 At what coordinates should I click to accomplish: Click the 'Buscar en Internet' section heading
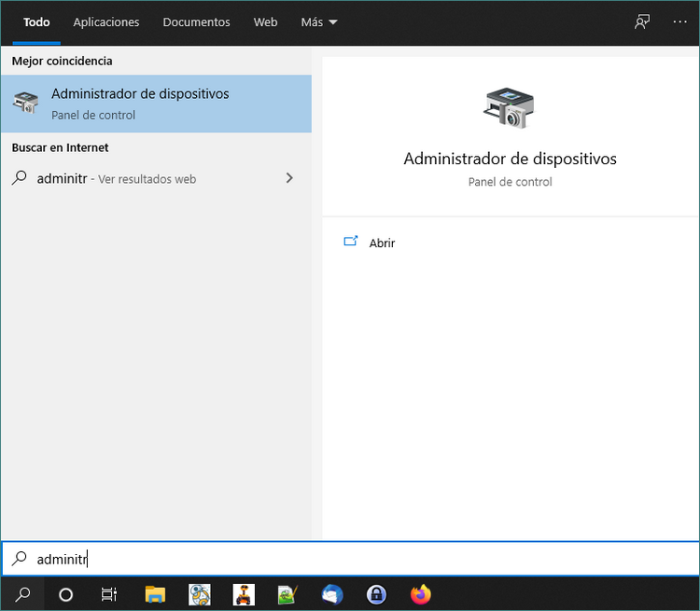61,147
